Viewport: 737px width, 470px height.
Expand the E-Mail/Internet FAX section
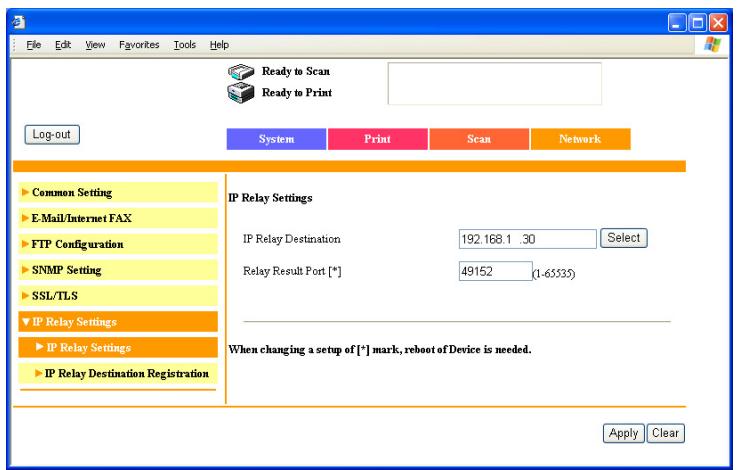[118, 218]
